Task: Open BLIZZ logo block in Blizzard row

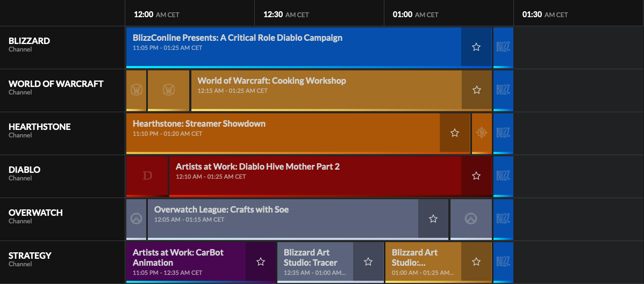Action: click(503, 47)
